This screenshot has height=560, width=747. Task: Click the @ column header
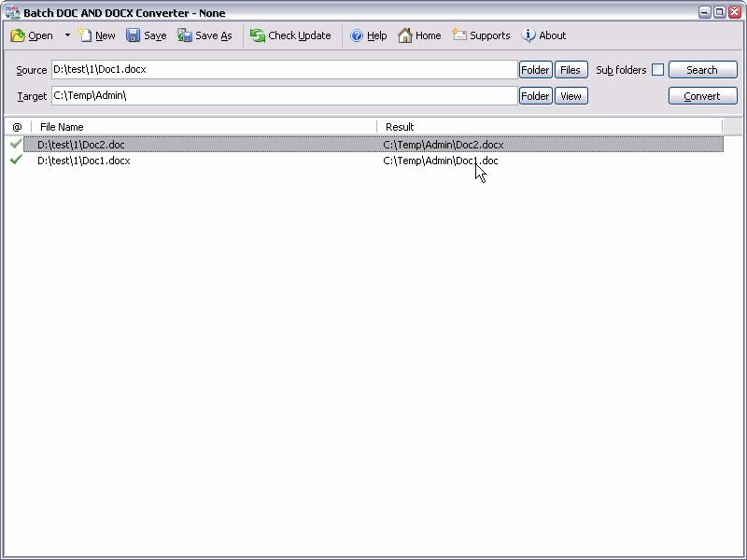(17, 127)
